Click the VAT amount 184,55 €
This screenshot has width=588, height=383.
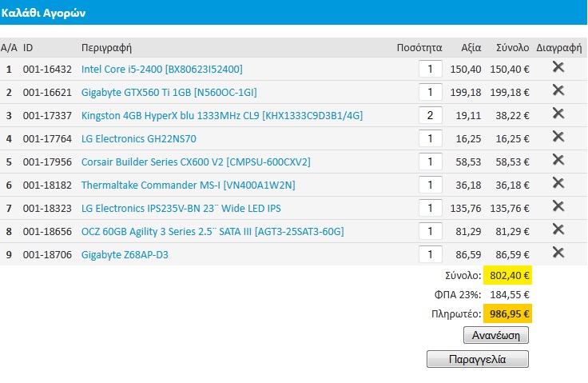[510, 295]
